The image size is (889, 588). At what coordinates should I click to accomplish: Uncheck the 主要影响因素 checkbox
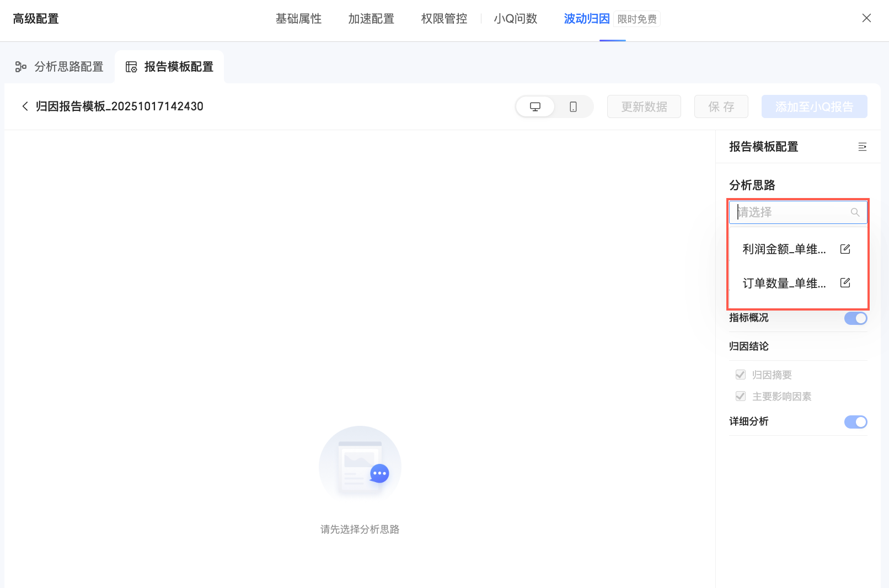click(741, 396)
